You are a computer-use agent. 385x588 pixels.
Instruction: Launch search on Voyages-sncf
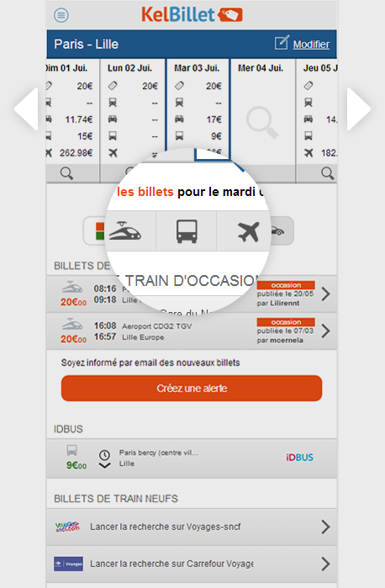point(192,527)
